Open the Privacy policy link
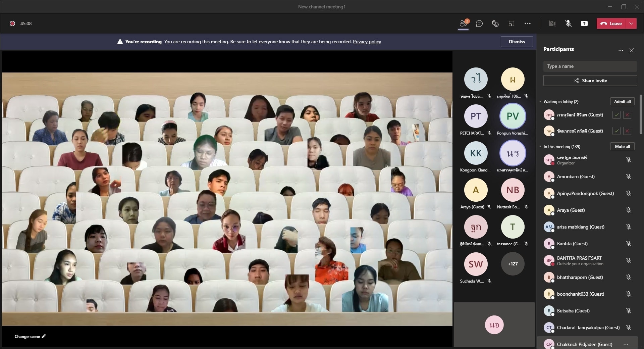The height and width of the screenshot is (349, 644). (x=367, y=42)
